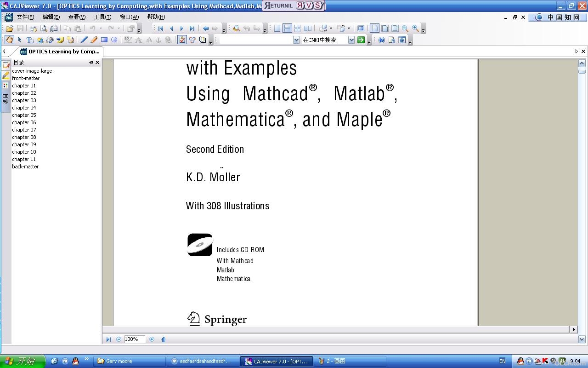
Task: Select the text selection tool
Action: point(30,40)
